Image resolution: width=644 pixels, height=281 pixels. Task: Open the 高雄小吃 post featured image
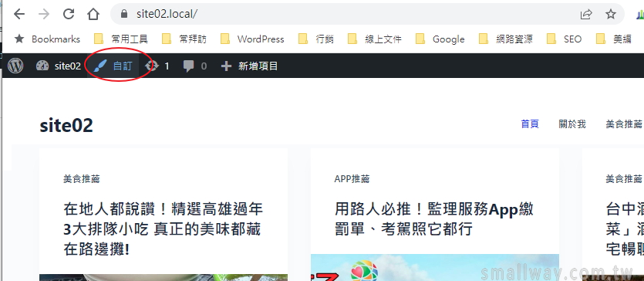coord(164,277)
